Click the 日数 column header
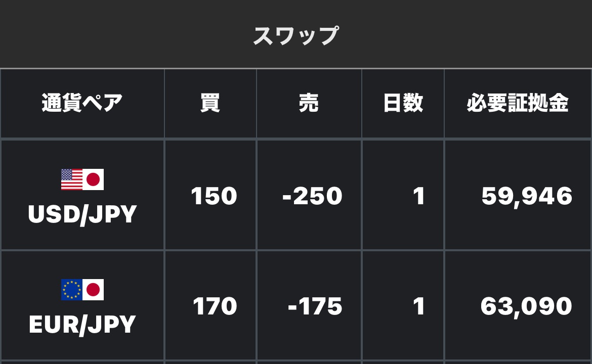 pyautogui.click(x=403, y=103)
